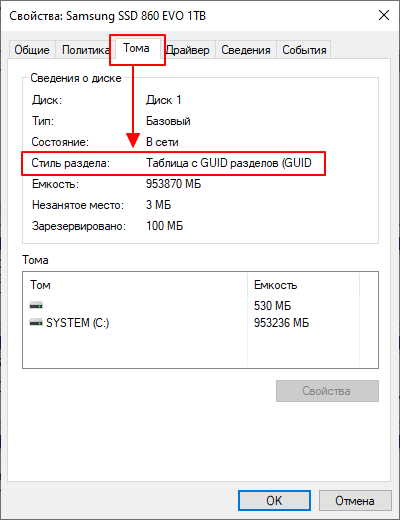
Task: Click the Сведения о диске group title
Action: (x=76, y=78)
